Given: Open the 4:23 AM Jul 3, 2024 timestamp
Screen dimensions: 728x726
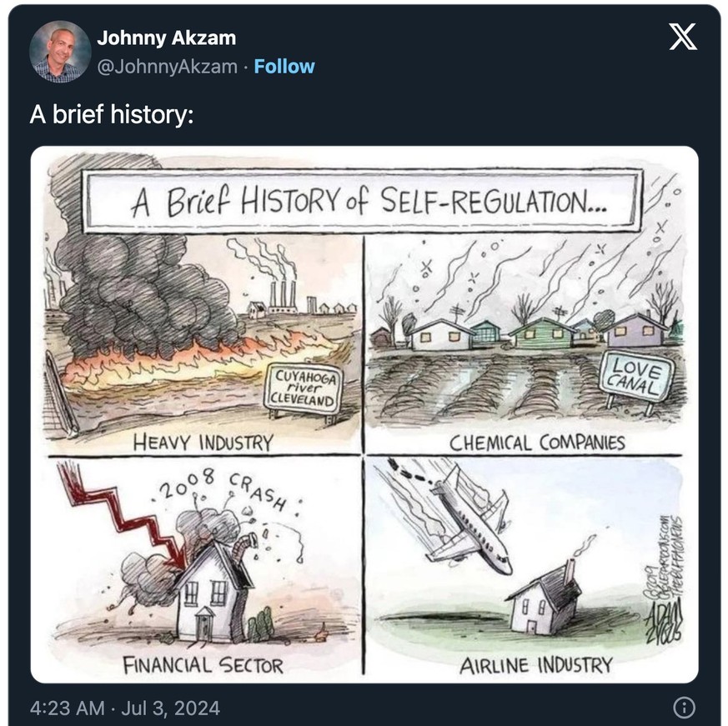Looking at the screenshot, I should pyautogui.click(x=125, y=708).
